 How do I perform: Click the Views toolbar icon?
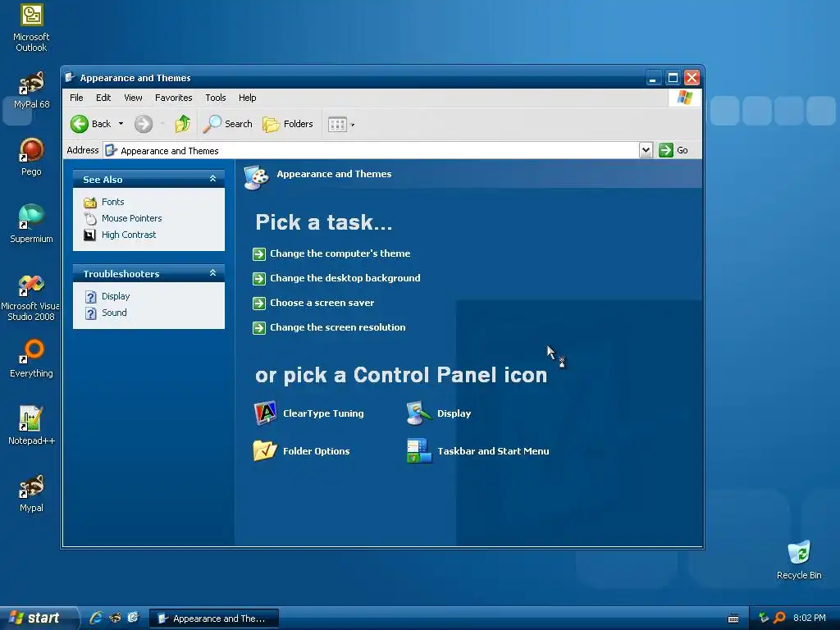click(x=337, y=125)
